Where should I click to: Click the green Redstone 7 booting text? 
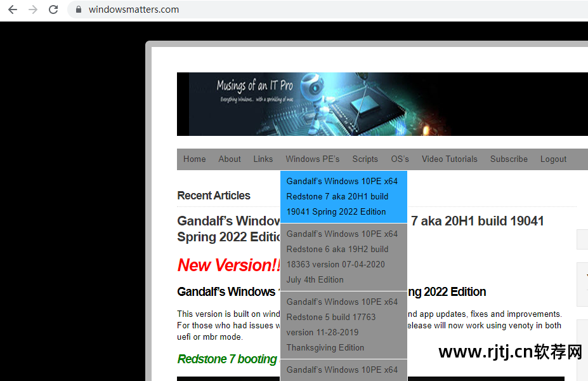[x=227, y=359]
